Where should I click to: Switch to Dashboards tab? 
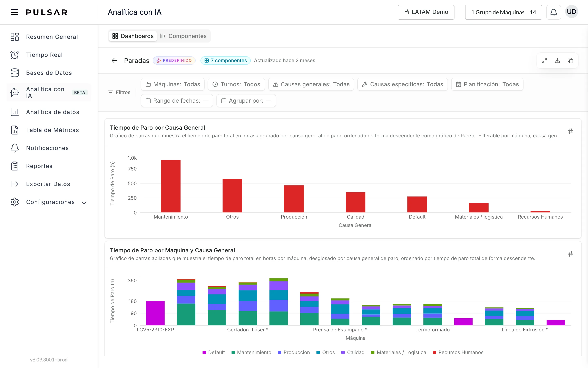coord(133,36)
